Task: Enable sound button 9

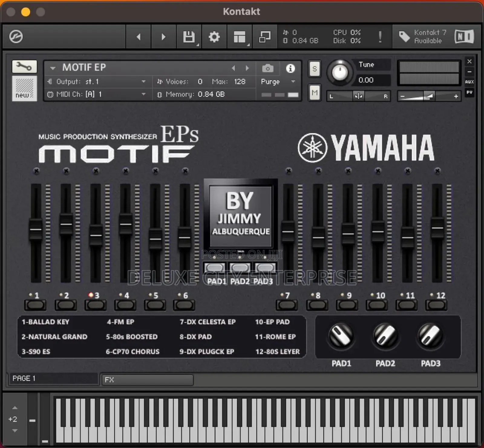Action: [x=347, y=305]
